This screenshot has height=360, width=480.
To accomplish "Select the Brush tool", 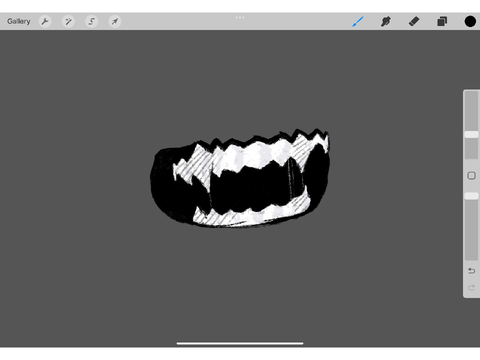I will point(358,21).
